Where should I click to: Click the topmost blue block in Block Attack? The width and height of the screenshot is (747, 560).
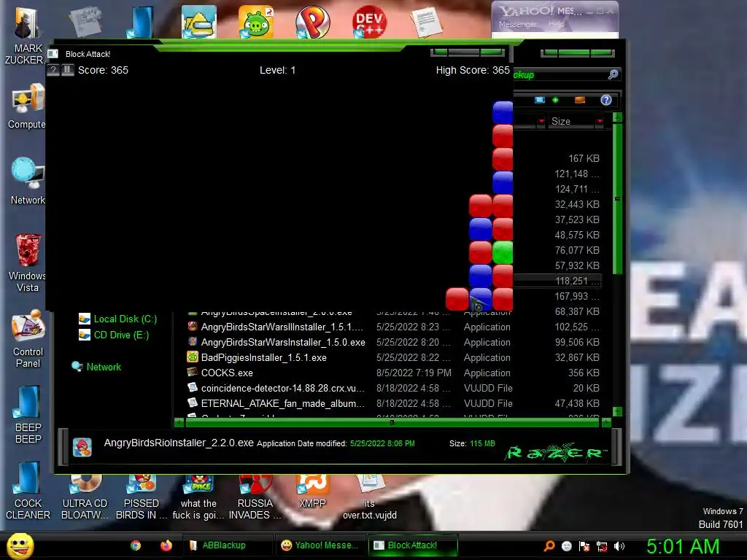point(503,112)
